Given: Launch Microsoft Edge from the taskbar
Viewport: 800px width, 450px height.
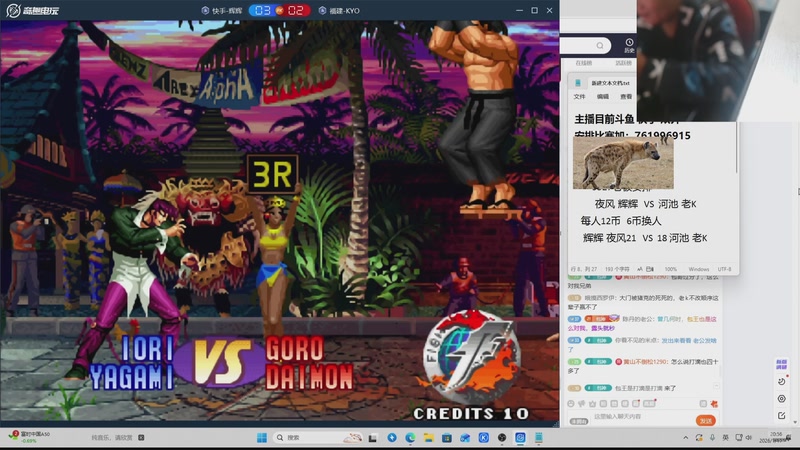Looking at the screenshot, I should point(410,438).
